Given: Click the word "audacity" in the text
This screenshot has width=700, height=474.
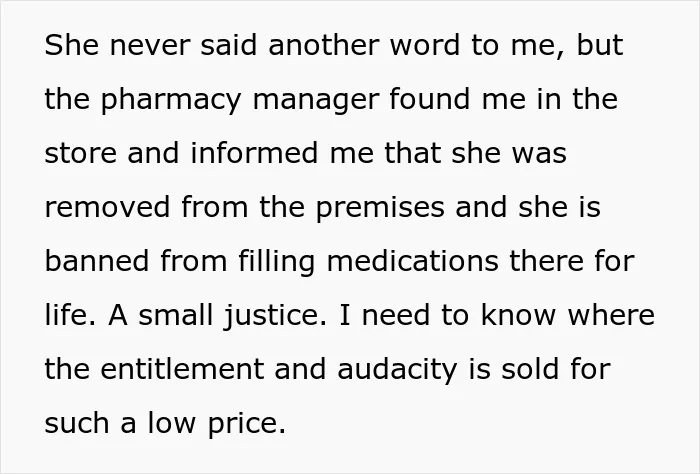Looking at the screenshot, I should point(397,371).
